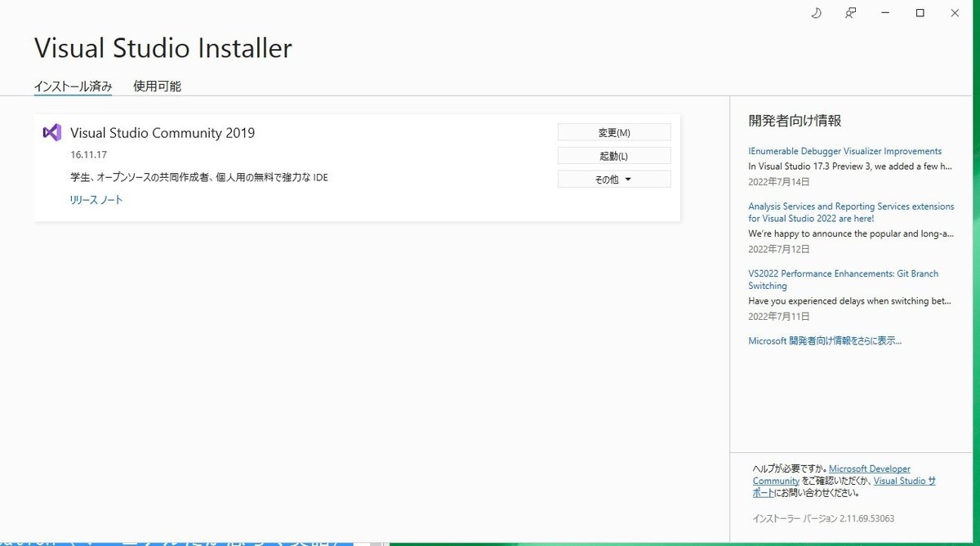This screenshot has width=980, height=546.
Task: Open VS2022 Performance Enhancements article link
Action: (844, 280)
